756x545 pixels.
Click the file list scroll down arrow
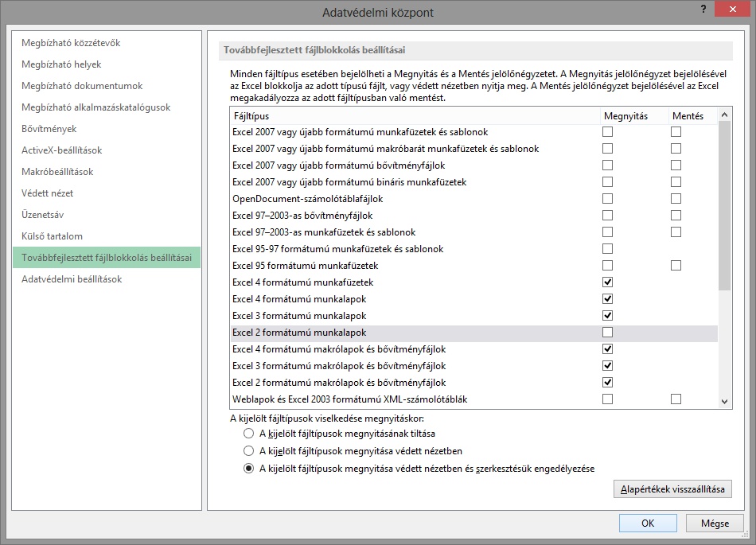[724, 402]
